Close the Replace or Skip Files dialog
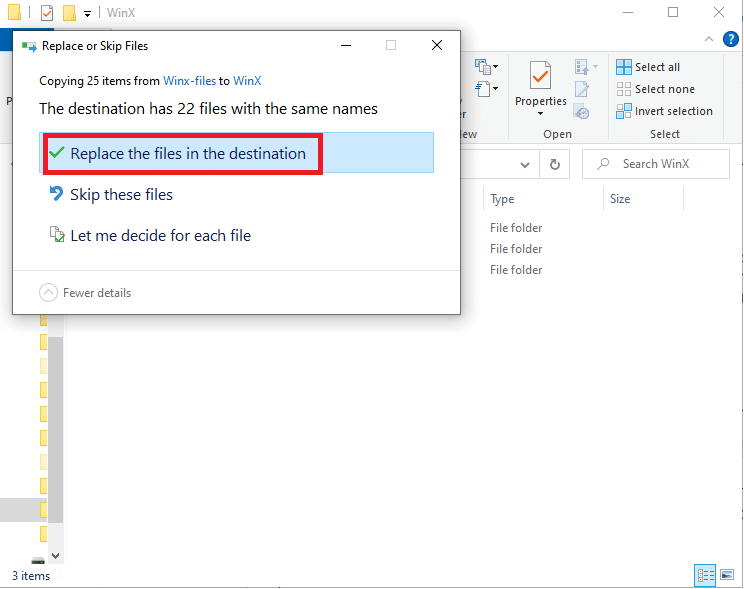744x589 pixels. tap(437, 45)
